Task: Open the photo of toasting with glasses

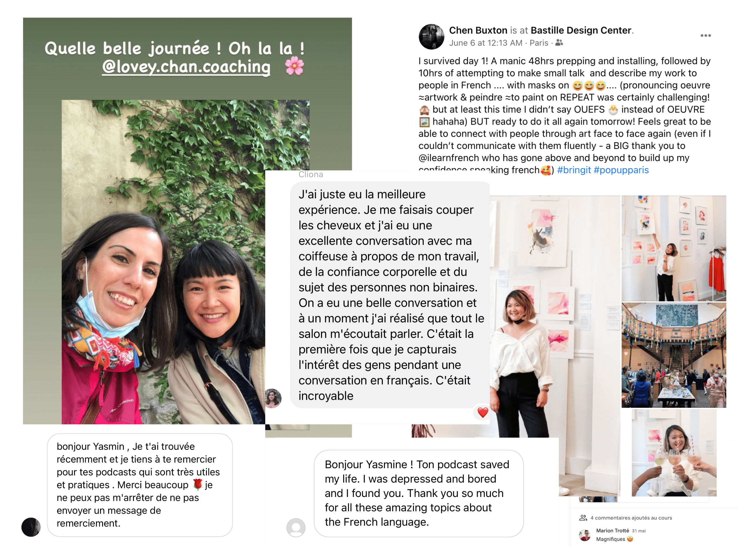Action: coord(674,453)
